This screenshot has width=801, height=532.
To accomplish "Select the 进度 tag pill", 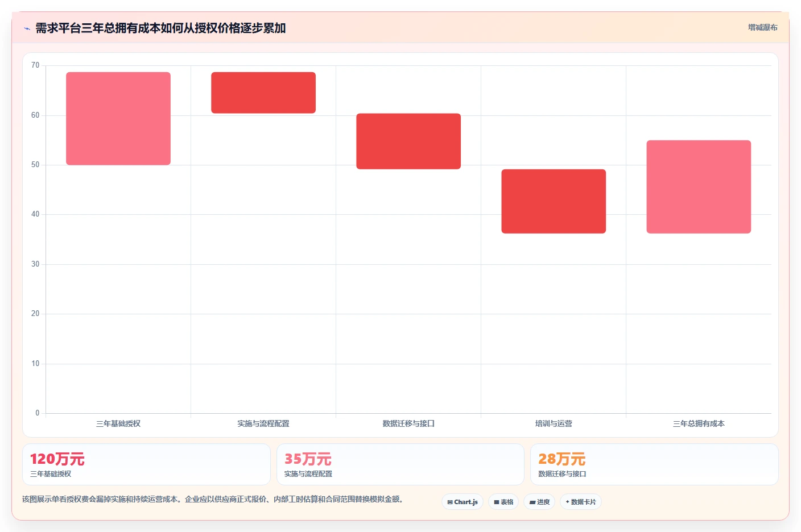I will [x=539, y=502].
